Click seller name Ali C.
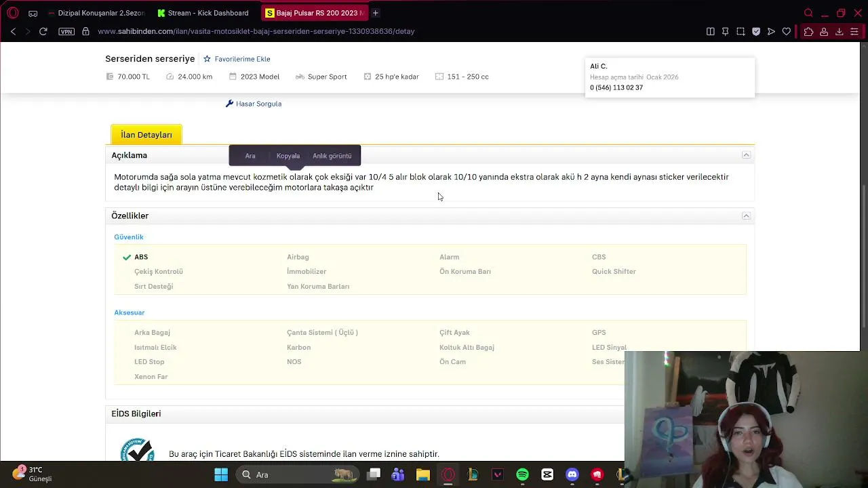This screenshot has width=868, height=488. tap(599, 66)
